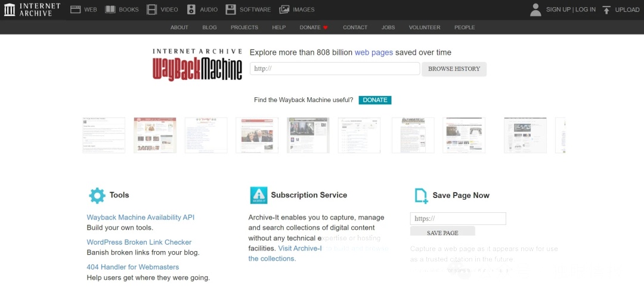Open PEOPLE in the secondary menu
Screen dimensions: 644x297
(x=465, y=27)
